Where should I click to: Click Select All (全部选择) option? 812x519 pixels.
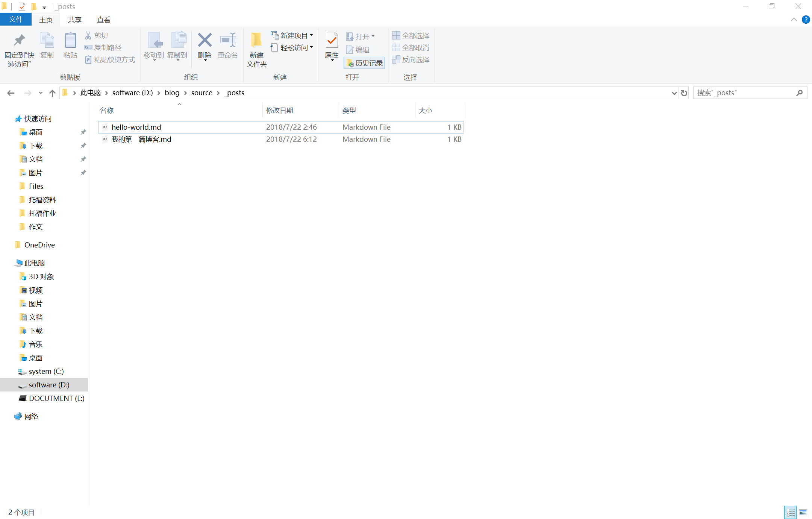pos(411,35)
